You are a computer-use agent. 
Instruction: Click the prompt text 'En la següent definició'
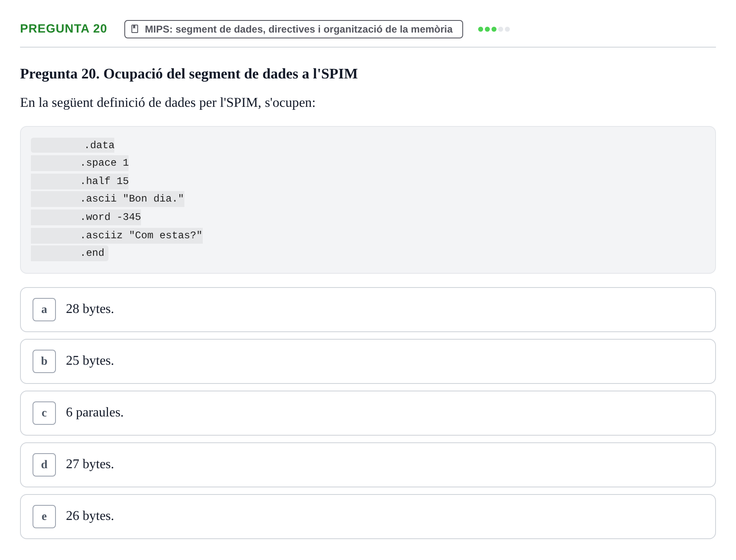pyautogui.click(x=168, y=103)
